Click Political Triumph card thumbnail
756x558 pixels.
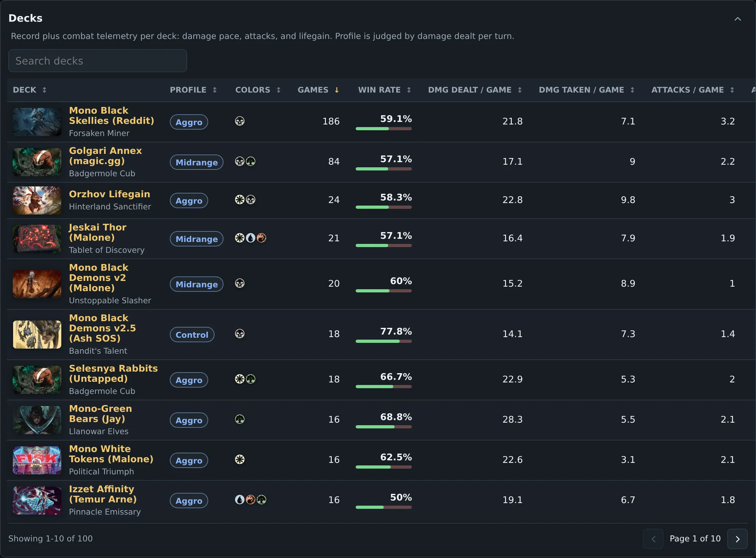point(37,460)
